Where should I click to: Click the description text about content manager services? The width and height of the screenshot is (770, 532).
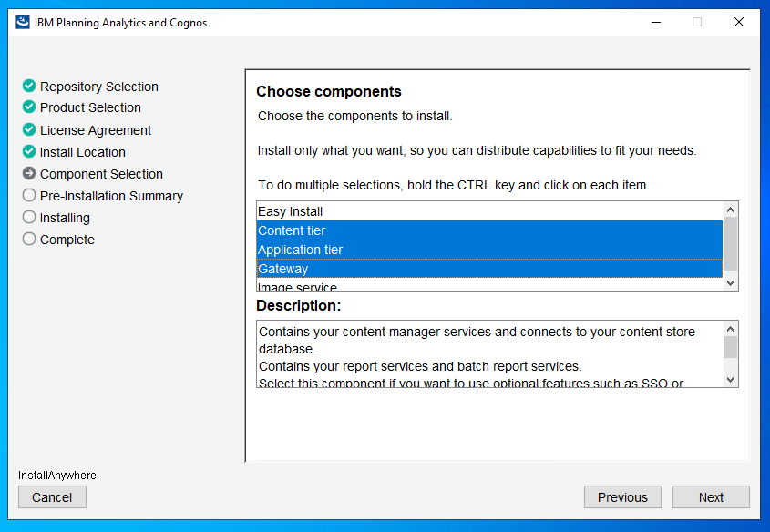(477, 340)
